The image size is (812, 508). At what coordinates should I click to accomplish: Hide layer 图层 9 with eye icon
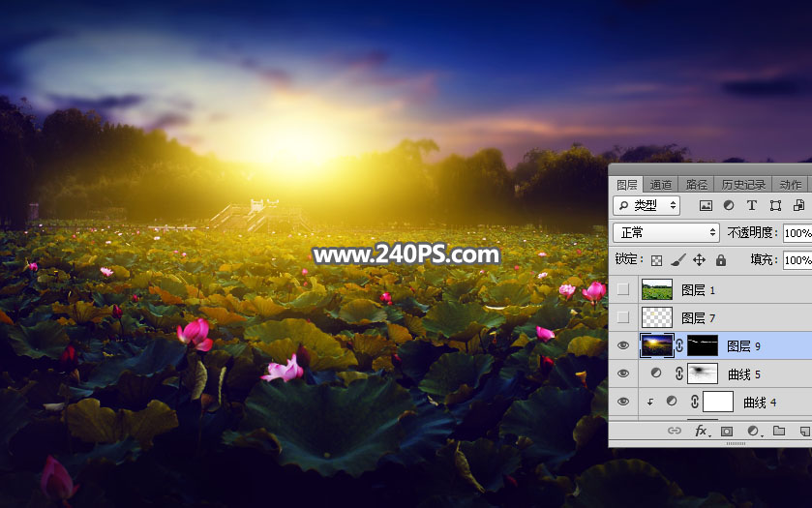623,345
